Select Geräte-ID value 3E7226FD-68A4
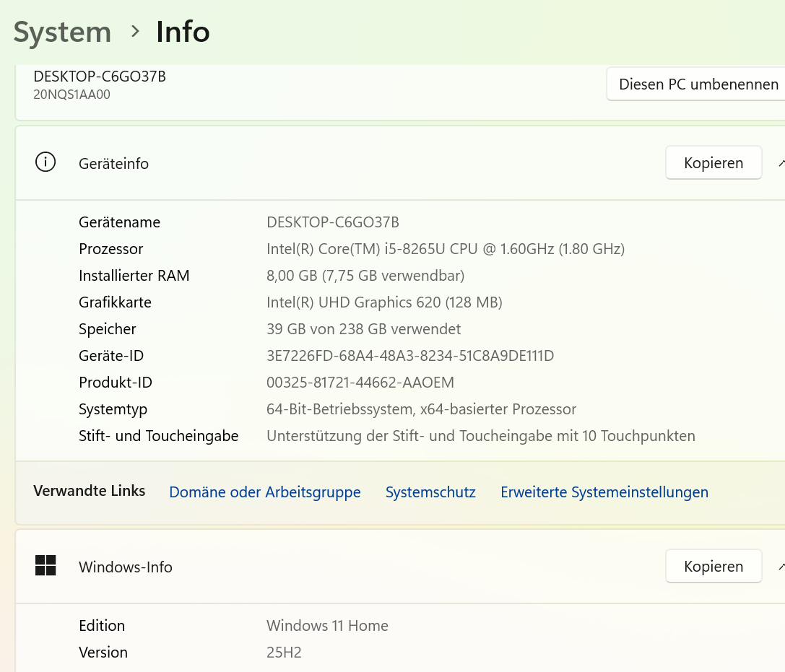 (x=410, y=356)
